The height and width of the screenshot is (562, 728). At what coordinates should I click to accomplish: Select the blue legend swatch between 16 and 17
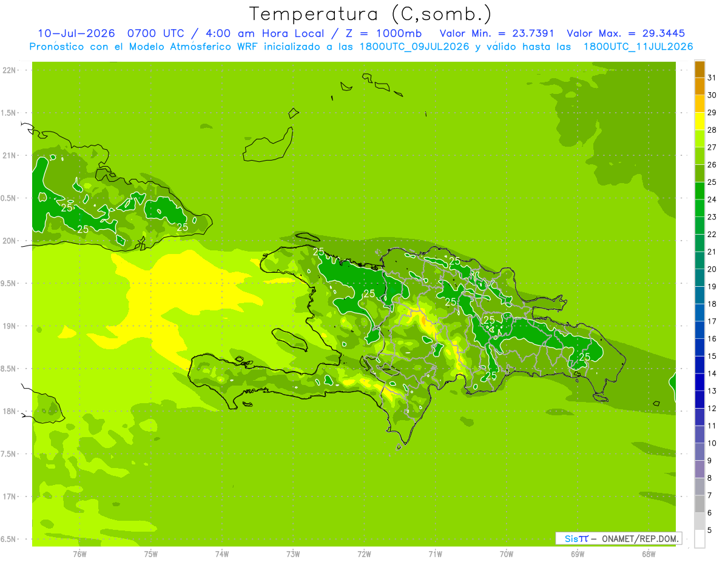[699, 330]
